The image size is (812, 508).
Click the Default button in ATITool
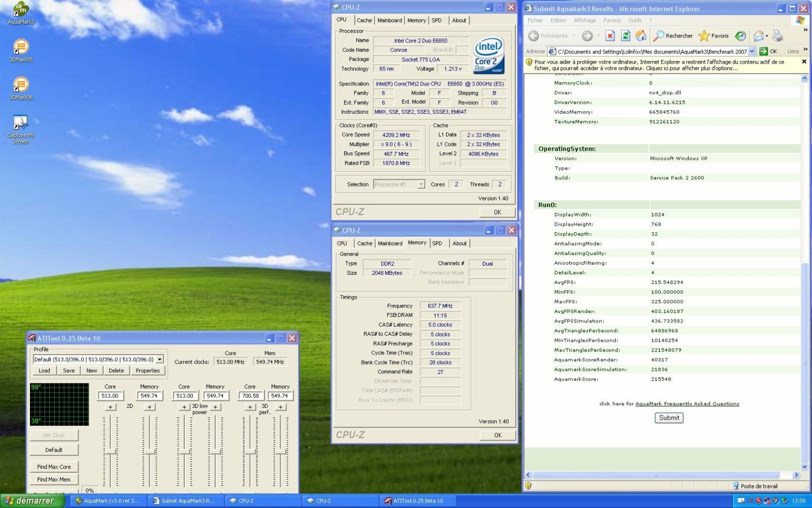click(x=54, y=450)
